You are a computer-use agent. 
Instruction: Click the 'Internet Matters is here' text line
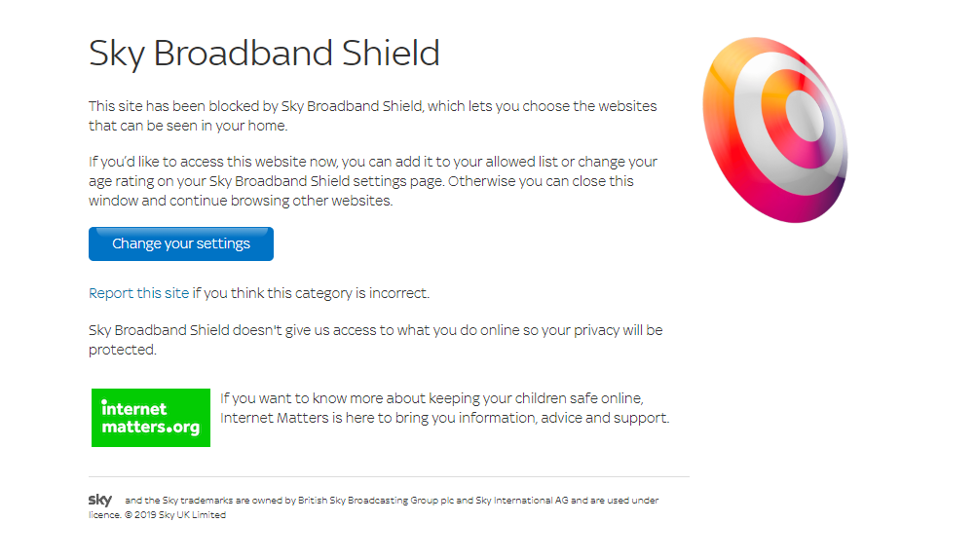(x=444, y=418)
